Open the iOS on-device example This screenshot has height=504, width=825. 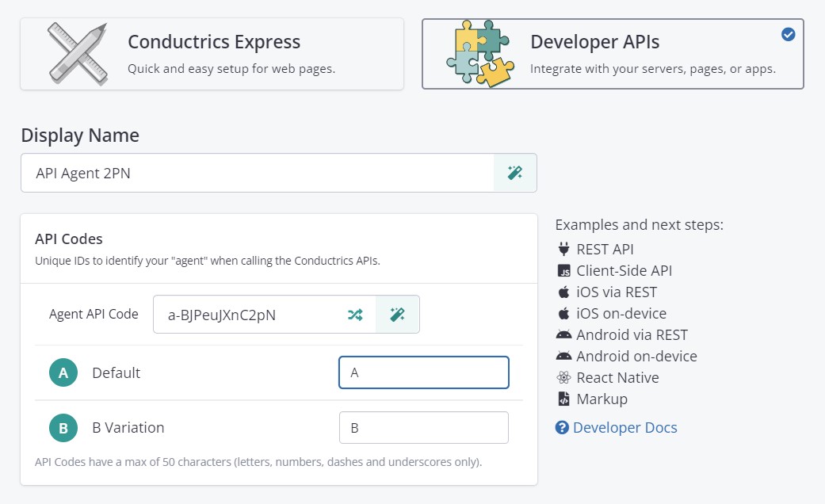coord(621,314)
